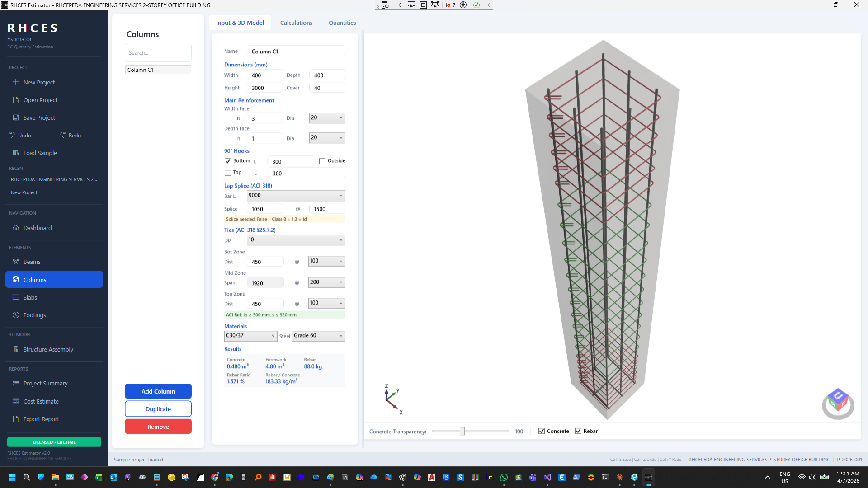
Task: Disable the Bottom 90° hook
Action: pyautogui.click(x=227, y=161)
